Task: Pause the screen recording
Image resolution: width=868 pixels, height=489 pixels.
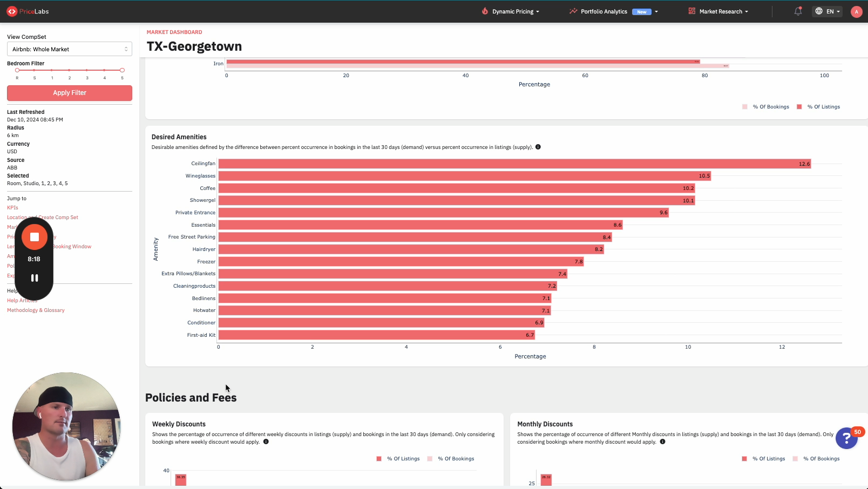Action: (x=35, y=278)
